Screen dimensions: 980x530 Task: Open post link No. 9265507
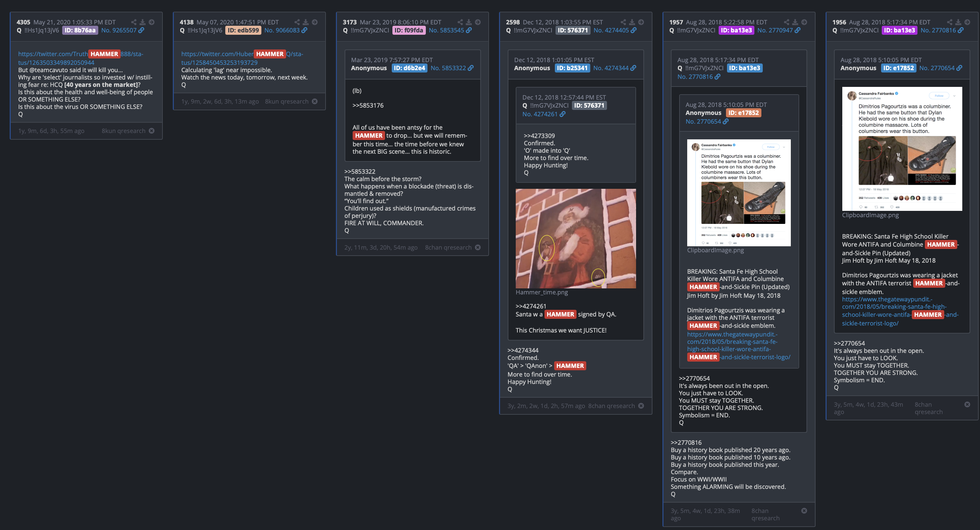click(122, 30)
